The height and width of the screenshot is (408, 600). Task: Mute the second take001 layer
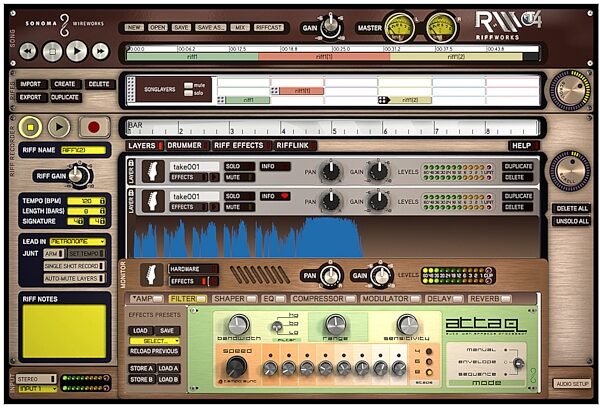(x=240, y=207)
